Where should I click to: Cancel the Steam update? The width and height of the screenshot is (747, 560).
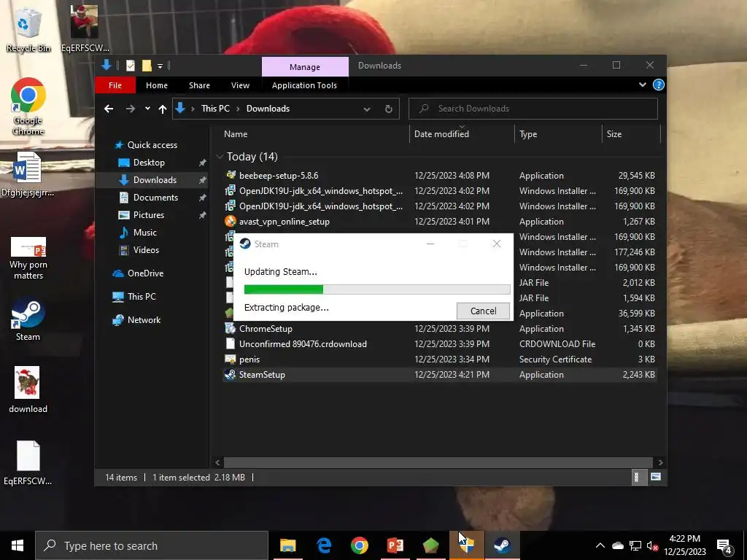(483, 311)
